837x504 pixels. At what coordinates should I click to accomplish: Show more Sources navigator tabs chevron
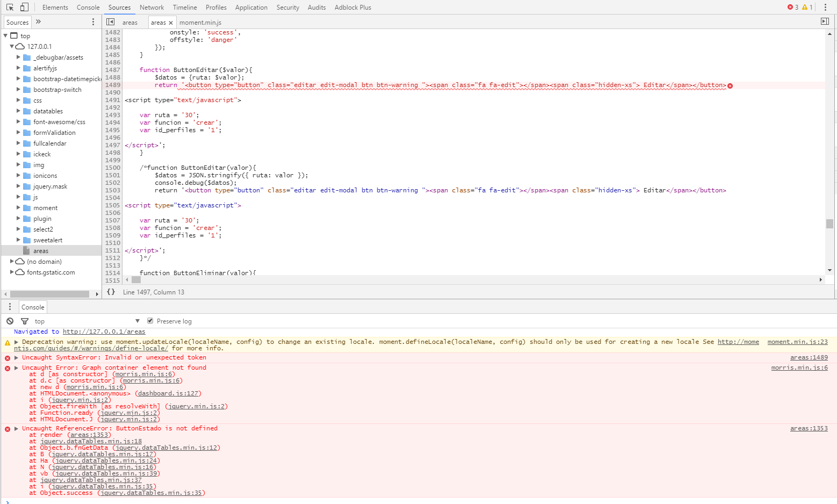tap(38, 22)
